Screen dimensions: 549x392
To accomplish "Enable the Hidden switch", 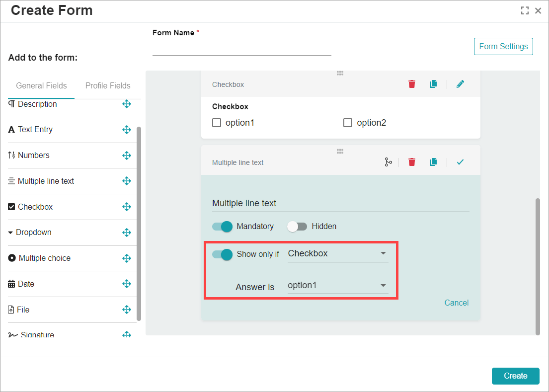I will (297, 227).
